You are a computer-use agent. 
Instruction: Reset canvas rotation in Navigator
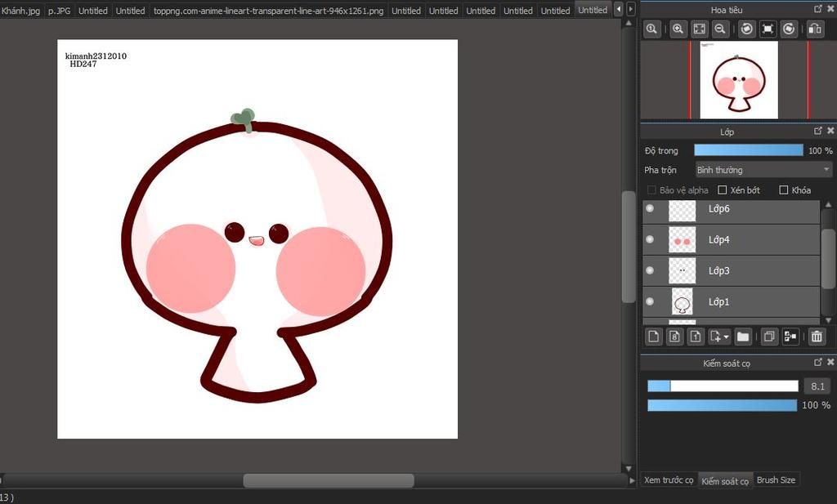click(x=768, y=29)
